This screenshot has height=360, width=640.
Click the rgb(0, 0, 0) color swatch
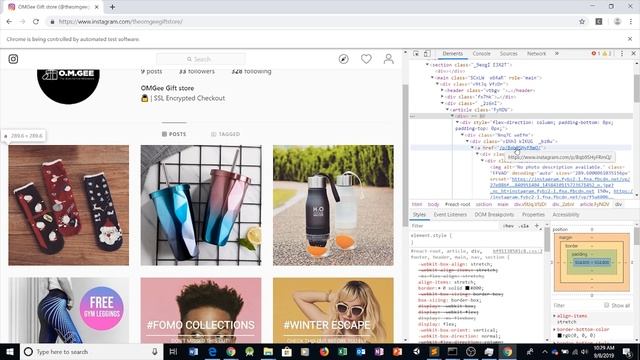560,336
